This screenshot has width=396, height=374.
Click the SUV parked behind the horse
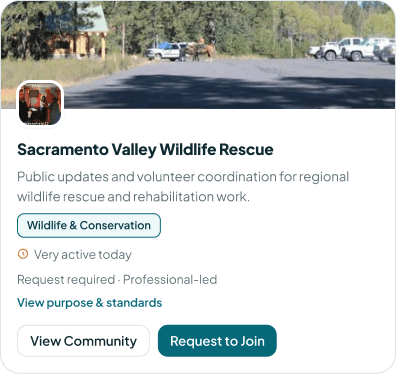(165, 52)
